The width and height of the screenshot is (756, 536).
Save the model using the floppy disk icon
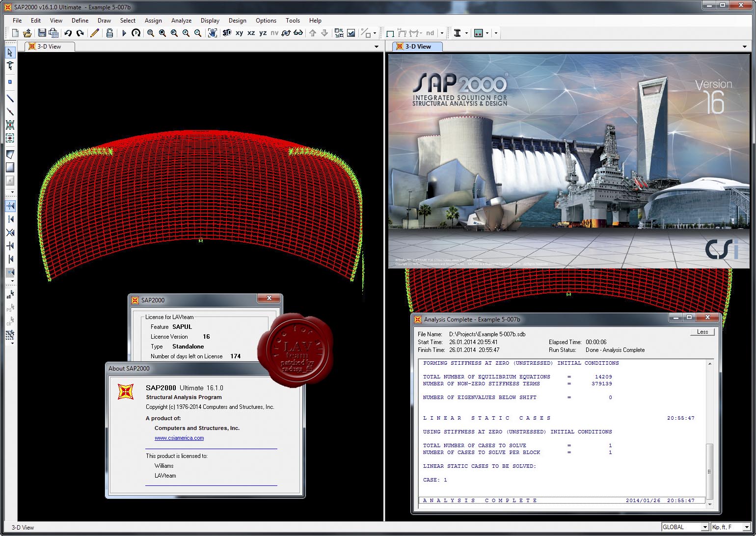(x=42, y=33)
